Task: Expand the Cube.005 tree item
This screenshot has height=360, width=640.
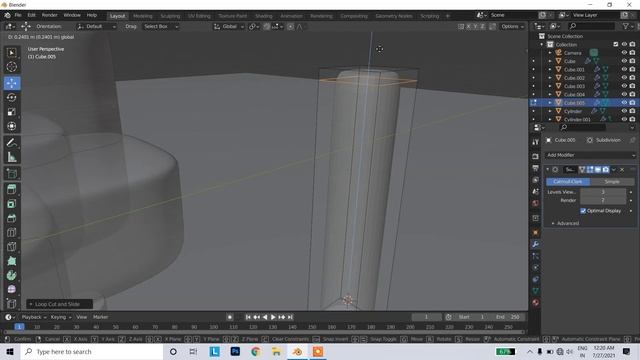Action: pos(550,102)
